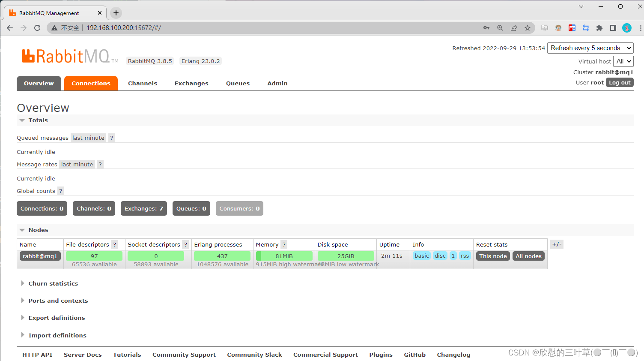Reload the page with refresh icon
644x361 pixels.
(x=37, y=28)
